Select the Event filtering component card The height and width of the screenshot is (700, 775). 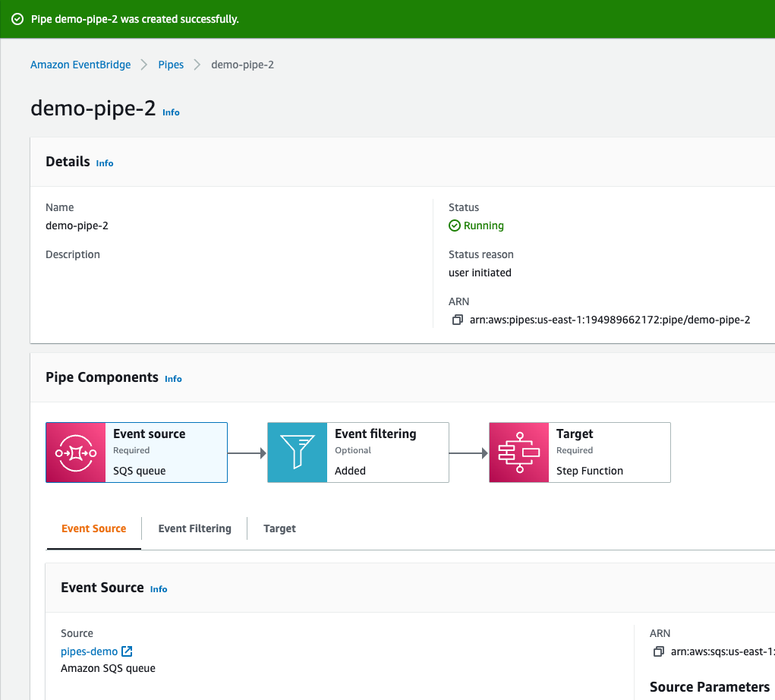tap(358, 452)
